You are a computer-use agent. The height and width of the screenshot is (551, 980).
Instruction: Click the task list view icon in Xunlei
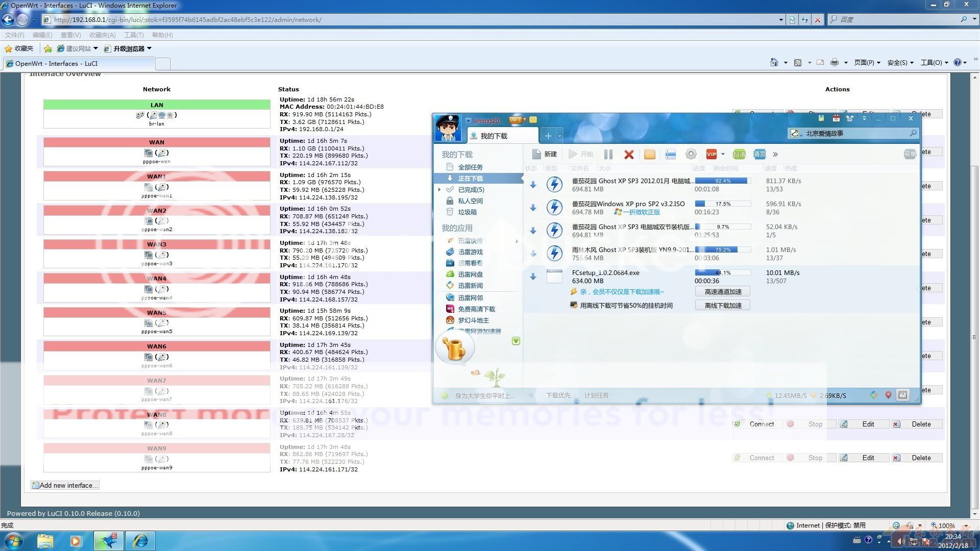pos(671,154)
